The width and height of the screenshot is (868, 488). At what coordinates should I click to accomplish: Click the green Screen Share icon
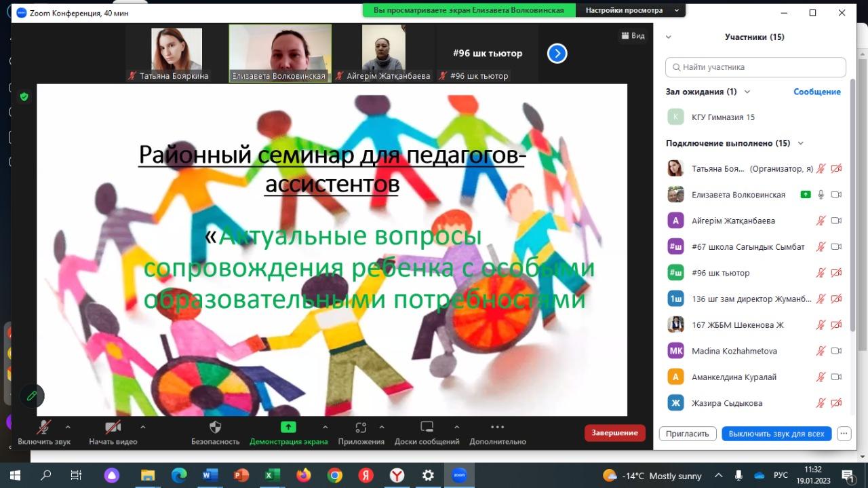coord(288,427)
